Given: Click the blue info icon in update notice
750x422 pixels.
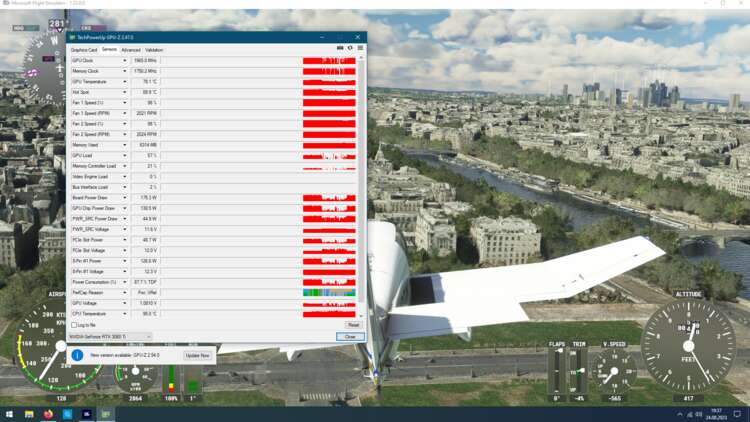Looking at the screenshot, I should pos(77,355).
